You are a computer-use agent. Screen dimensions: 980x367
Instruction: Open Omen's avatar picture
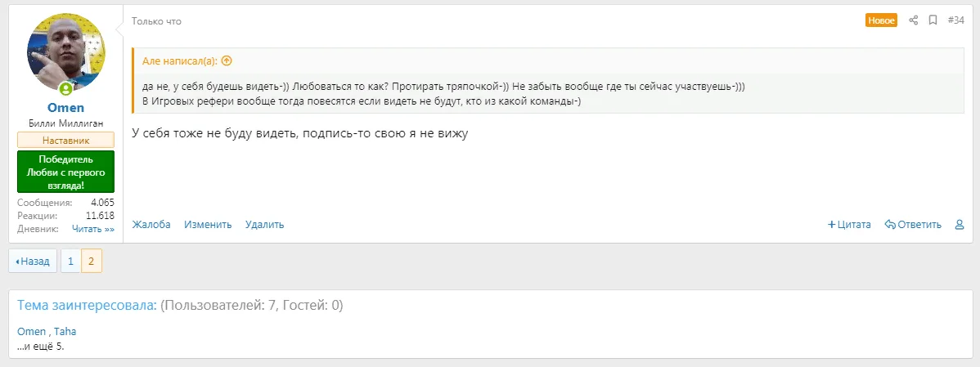click(66, 53)
